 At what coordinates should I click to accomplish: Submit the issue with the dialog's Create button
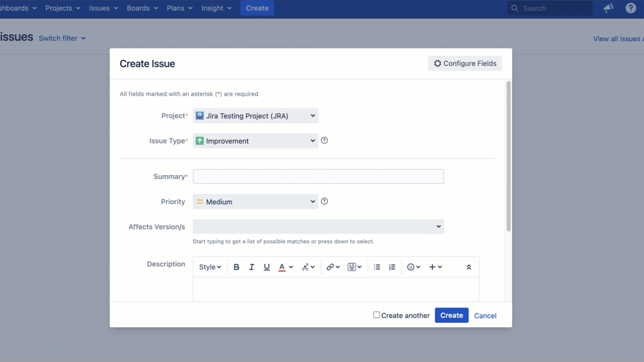pyautogui.click(x=452, y=315)
